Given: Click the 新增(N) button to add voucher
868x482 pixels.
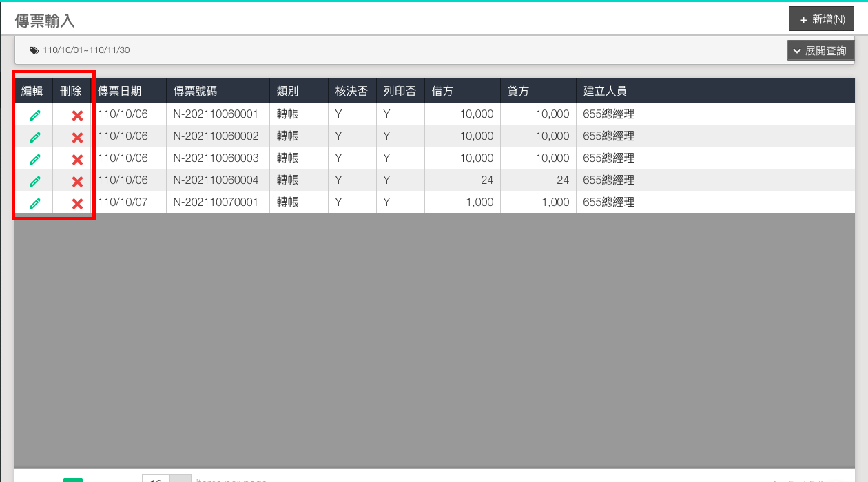Looking at the screenshot, I should [x=821, y=19].
